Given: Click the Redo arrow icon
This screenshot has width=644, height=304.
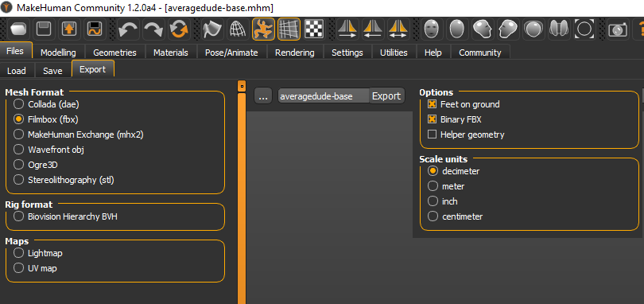Looking at the screenshot, I should pos(153,29).
